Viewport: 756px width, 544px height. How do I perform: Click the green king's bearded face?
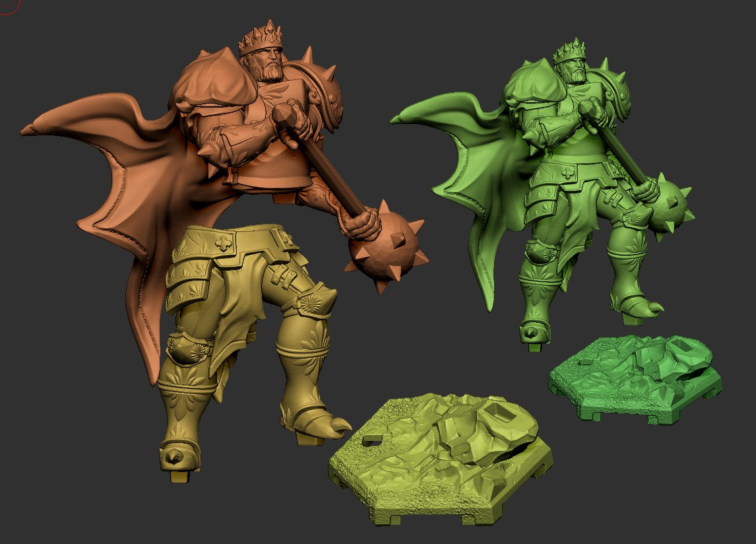575,69
